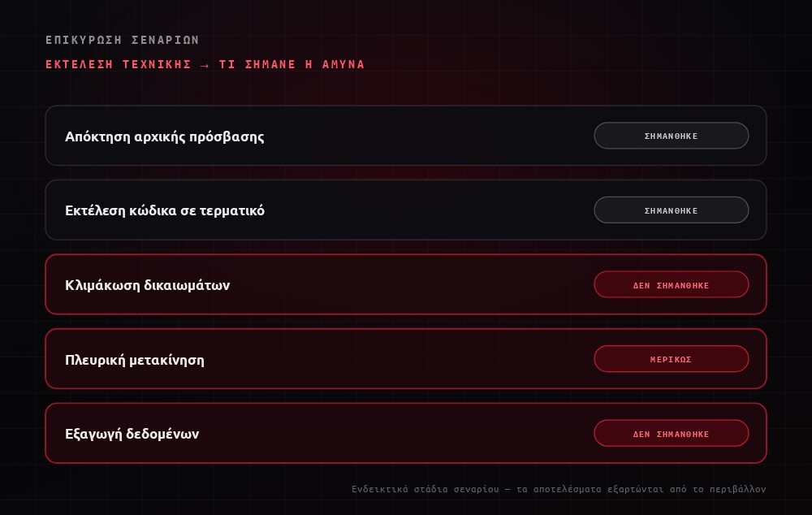Click the 'Εκτέλεση κώδικα σε τερματικό' title text
Viewport: 812px width, 515px height.
pyautogui.click(x=165, y=210)
